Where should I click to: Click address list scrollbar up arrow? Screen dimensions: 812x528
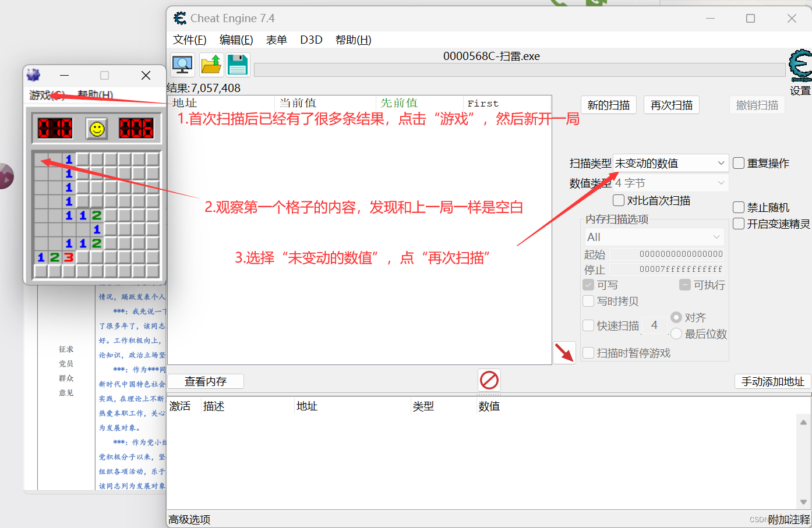click(803, 423)
